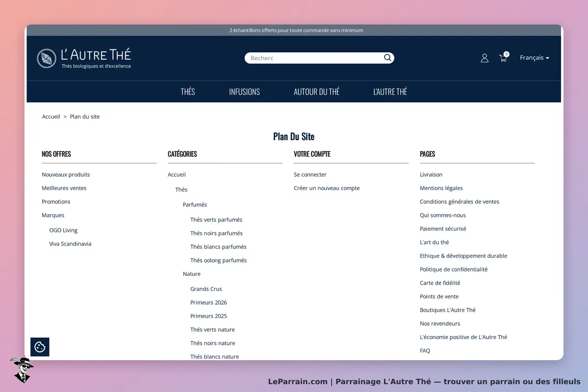Open the Français language dropdown
The width and height of the screenshot is (588, 392).
(534, 58)
